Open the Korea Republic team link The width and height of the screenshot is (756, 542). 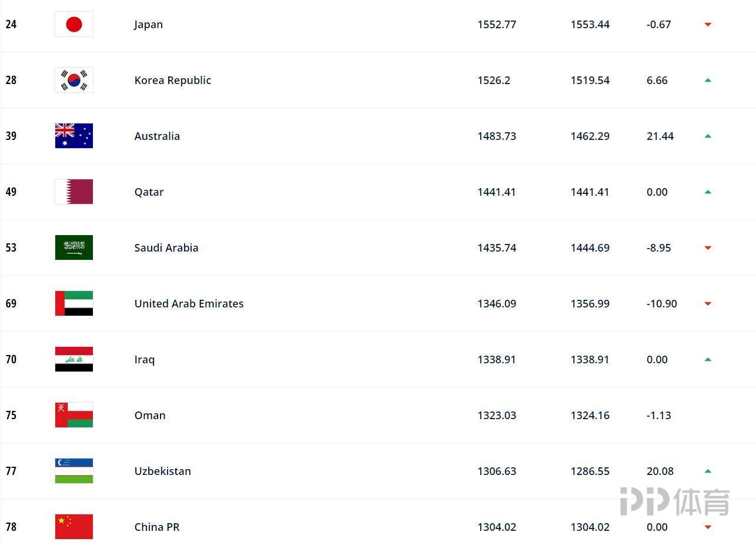pos(173,81)
